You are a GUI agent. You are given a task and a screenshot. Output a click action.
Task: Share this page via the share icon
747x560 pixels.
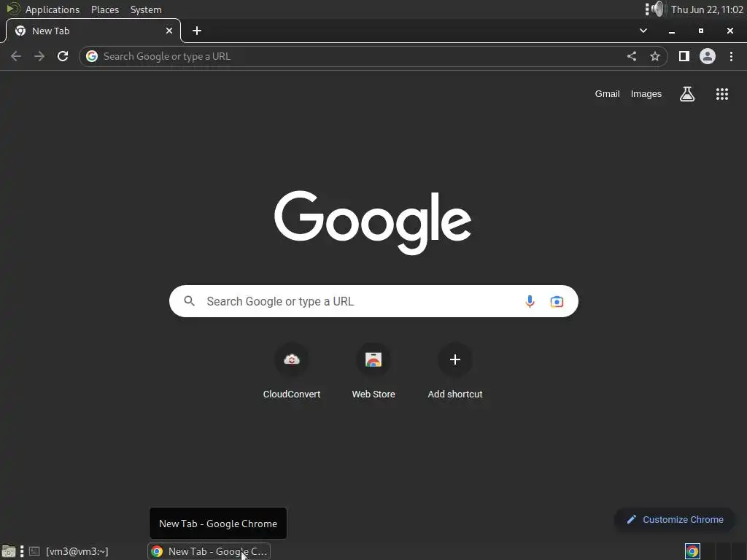632,56
